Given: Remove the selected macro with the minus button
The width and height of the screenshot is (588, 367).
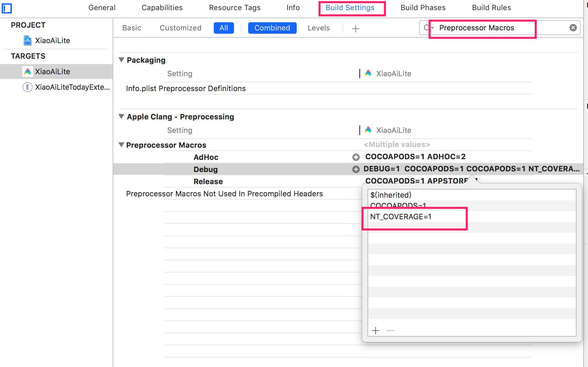Looking at the screenshot, I should (390, 331).
